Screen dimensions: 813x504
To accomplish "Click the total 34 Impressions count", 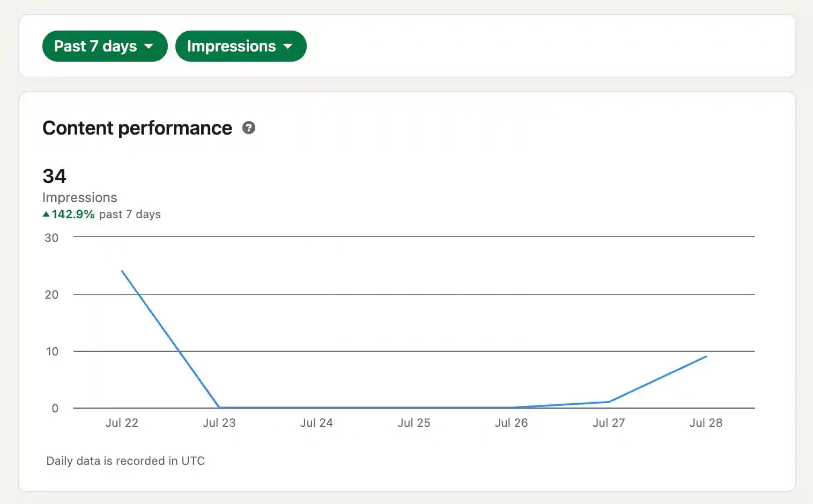I will coord(54,176).
